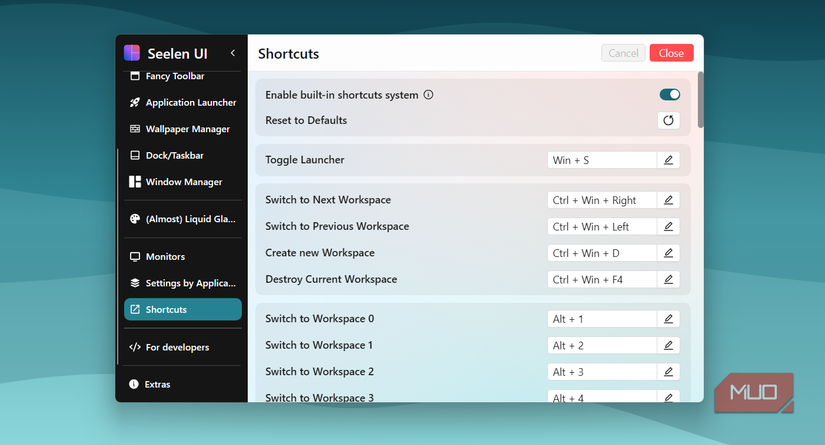Click the Shortcuts page heading
This screenshot has height=445, width=825.
288,54
